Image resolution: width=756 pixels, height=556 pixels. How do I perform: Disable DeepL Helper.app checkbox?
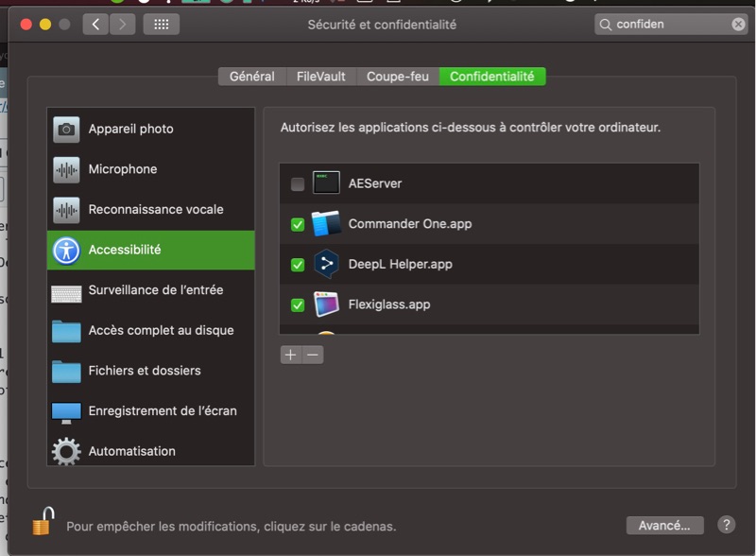pos(298,265)
